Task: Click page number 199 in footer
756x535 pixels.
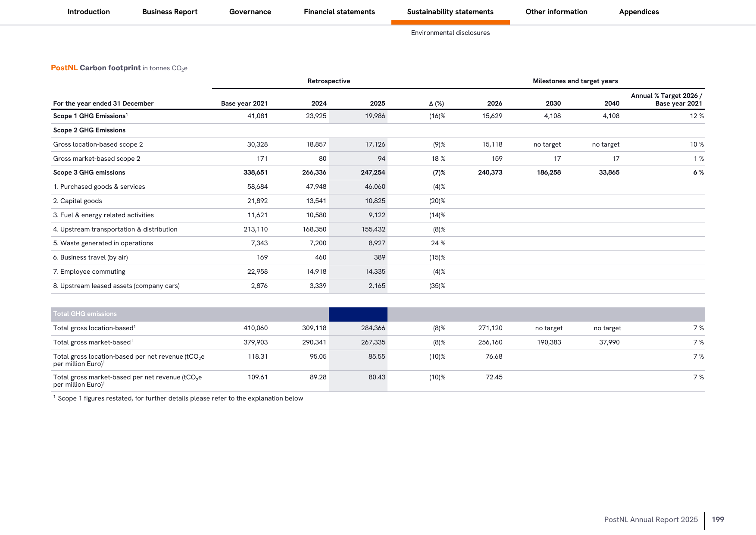Action: tap(718, 519)
